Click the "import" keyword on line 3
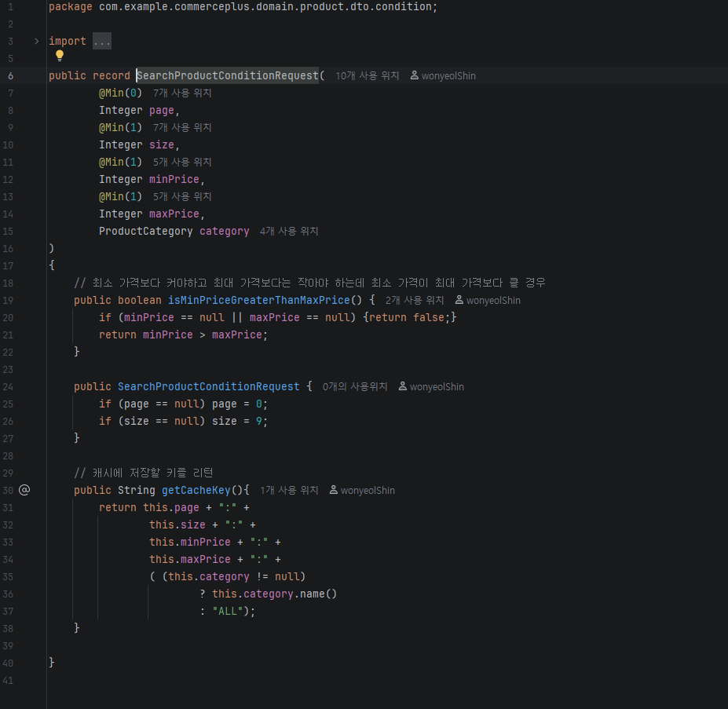The image size is (728, 709). point(68,42)
